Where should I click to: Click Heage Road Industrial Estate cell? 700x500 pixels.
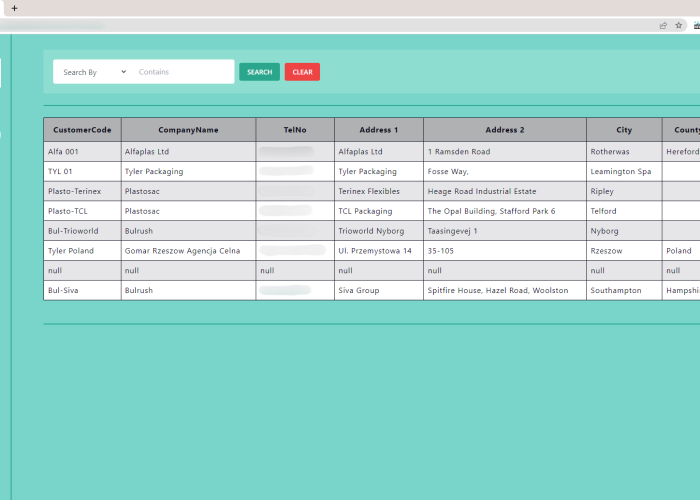[505, 191]
